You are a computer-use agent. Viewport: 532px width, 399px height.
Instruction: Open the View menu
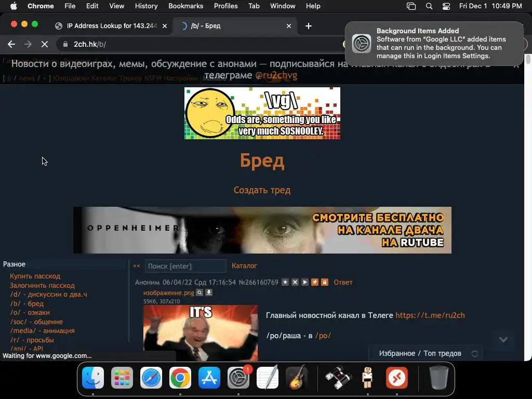pyautogui.click(x=117, y=6)
